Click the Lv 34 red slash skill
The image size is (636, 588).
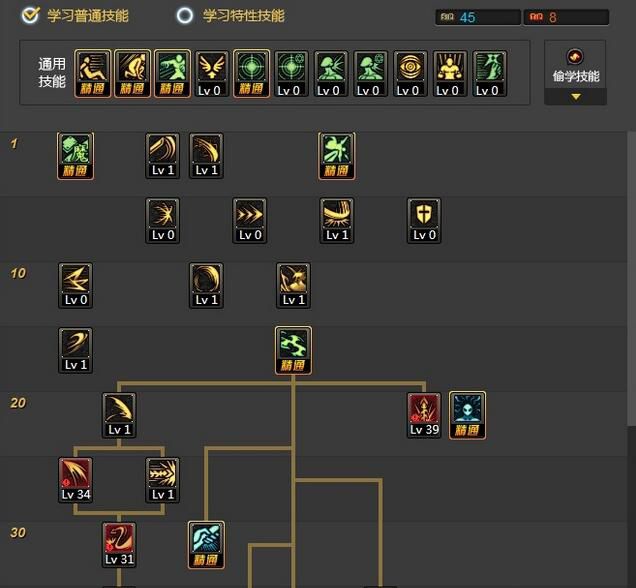point(75,480)
